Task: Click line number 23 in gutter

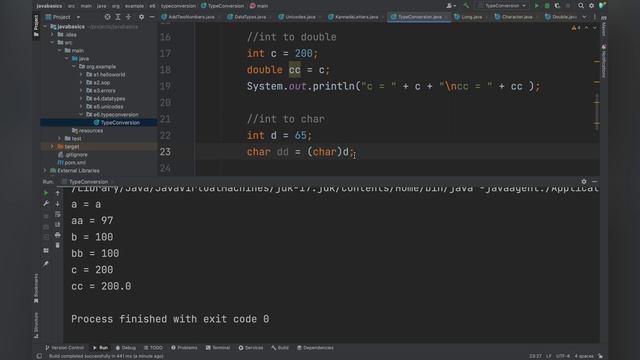Action: (165, 152)
